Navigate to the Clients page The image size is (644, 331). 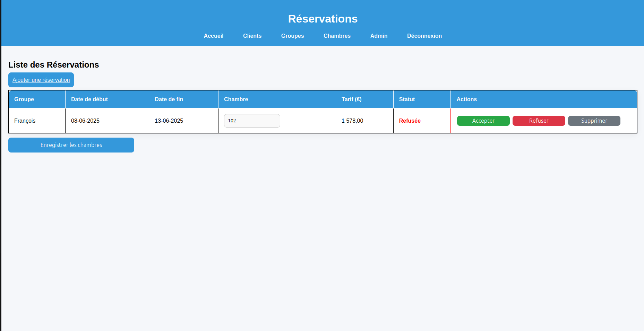pos(252,36)
